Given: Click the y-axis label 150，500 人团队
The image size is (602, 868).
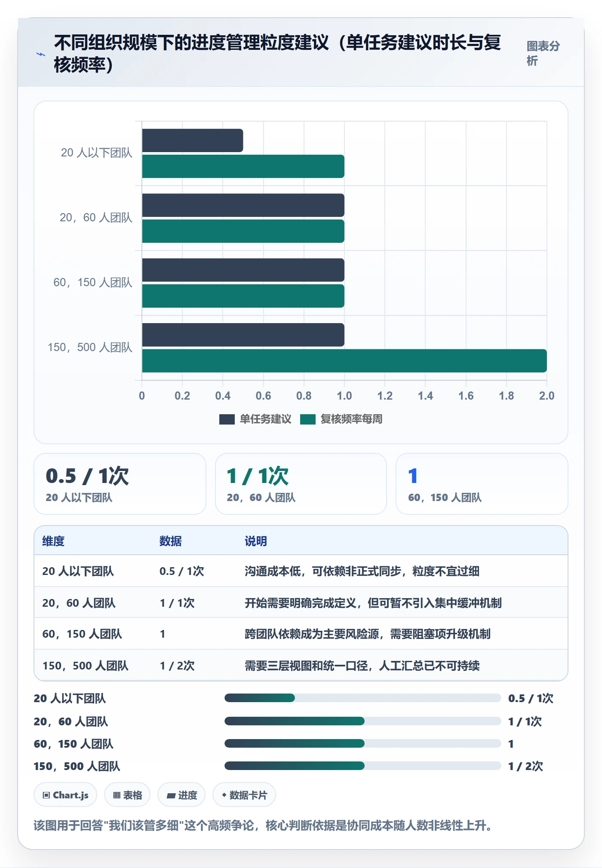Looking at the screenshot, I should [90, 347].
